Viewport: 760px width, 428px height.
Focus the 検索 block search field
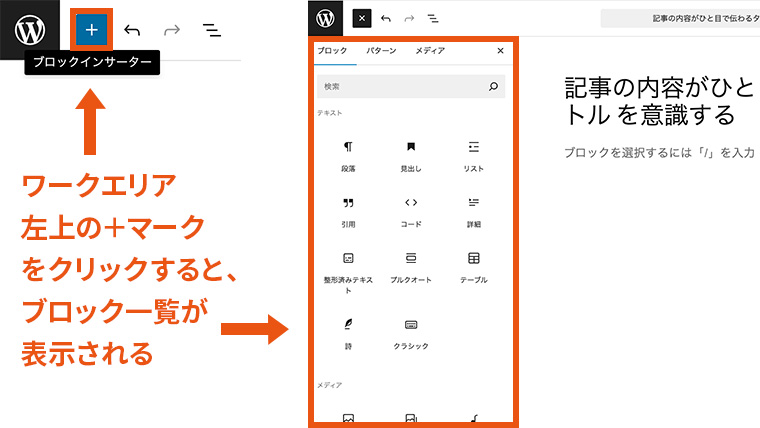pyautogui.click(x=411, y=86)
